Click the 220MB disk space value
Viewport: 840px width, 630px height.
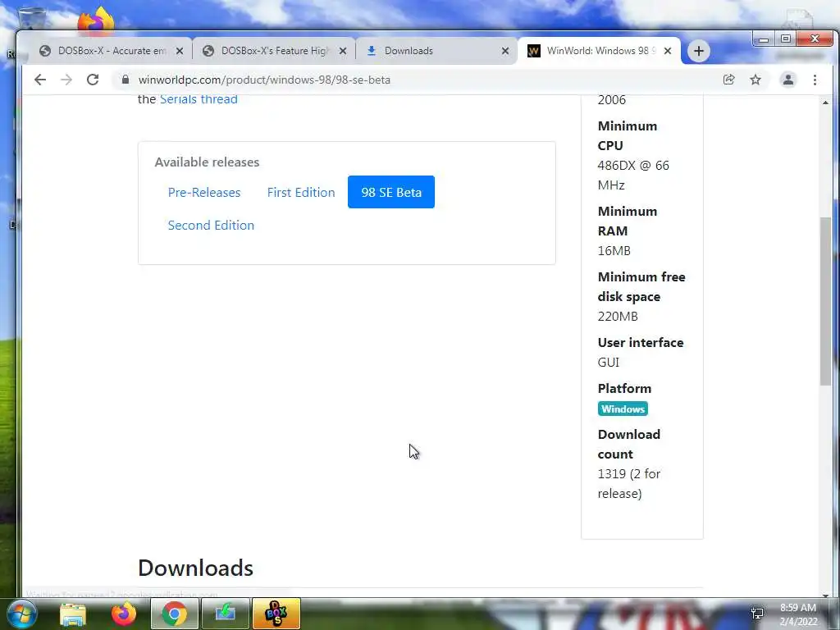[618, 316]
